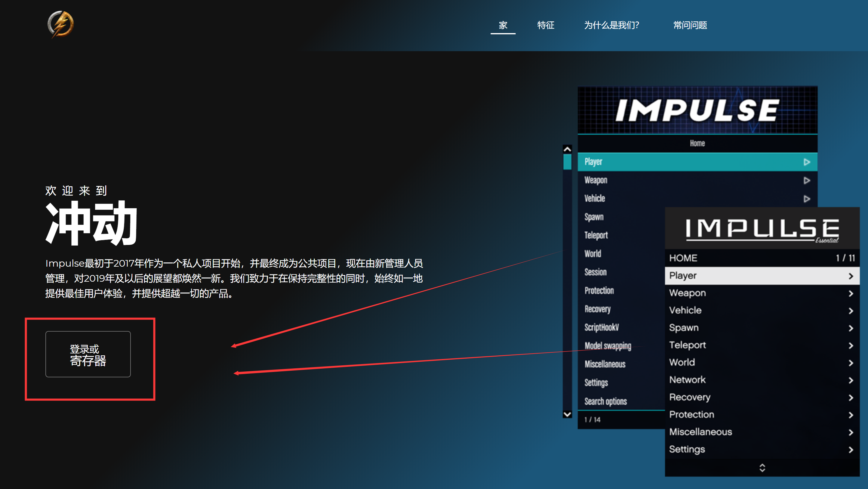
Task: Select Spawn in the left Impulse menu
Action: [594, 217]
